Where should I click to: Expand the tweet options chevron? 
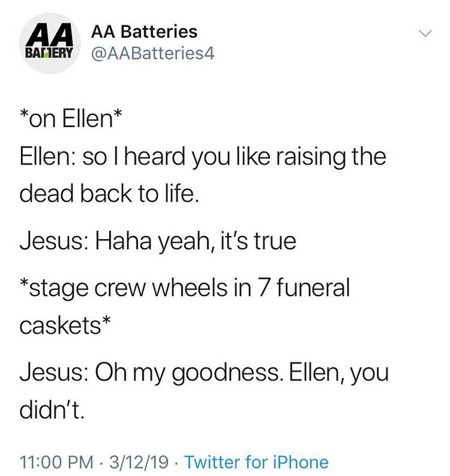click(424, 34)
